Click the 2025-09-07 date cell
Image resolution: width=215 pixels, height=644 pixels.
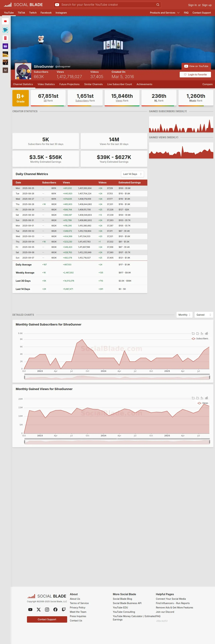point(28,258)
